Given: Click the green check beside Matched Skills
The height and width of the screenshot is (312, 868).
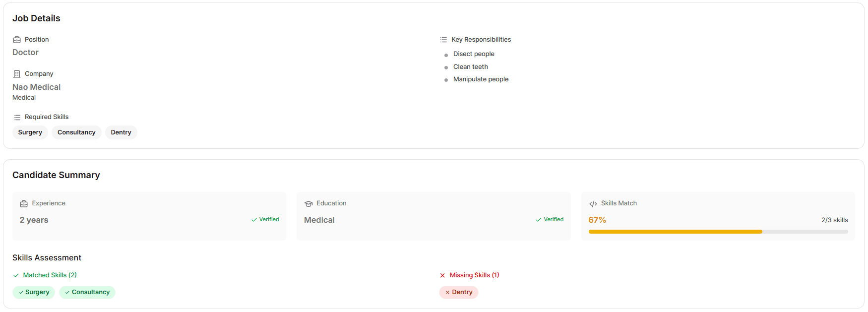Looking at the screenshot, I should point(16,275).
